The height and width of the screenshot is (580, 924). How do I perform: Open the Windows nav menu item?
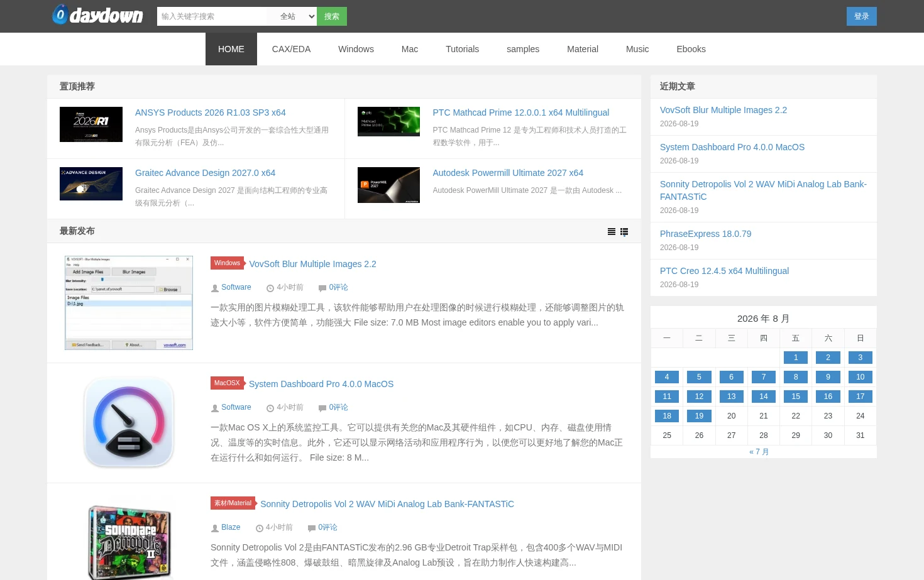(x=356, y=49)
